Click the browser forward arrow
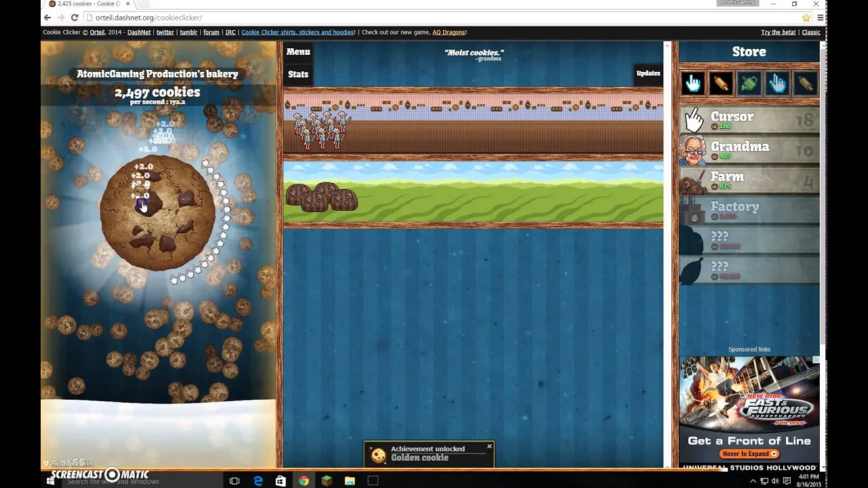Image resolution: width=868 pixels, height=488 pixels. 60,18
